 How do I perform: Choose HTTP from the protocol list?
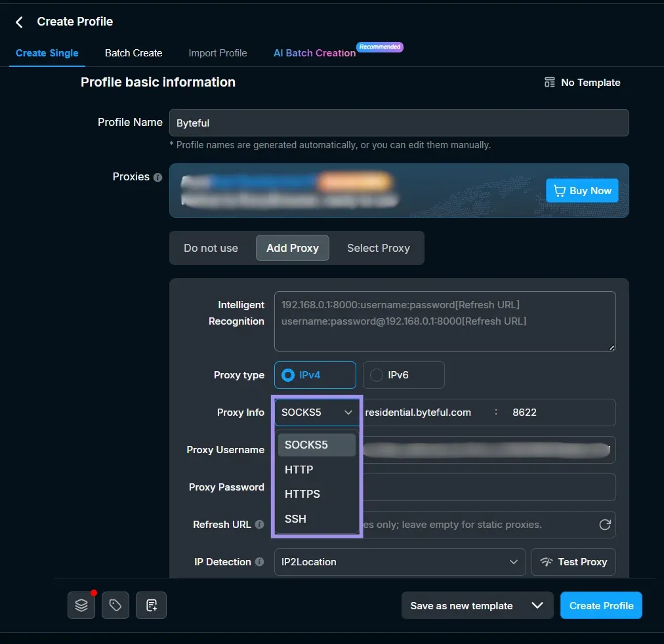(316, 470)
